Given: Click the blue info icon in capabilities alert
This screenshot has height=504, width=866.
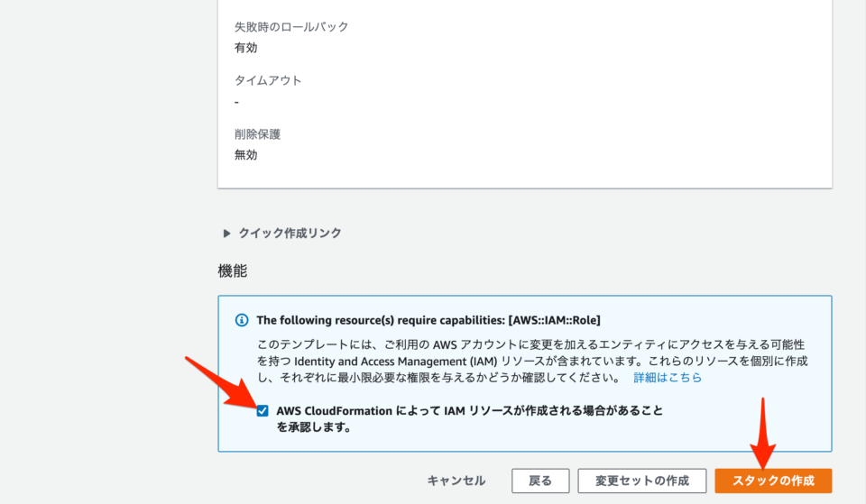Looking at the screenshot, I should (x=242, y=320).
